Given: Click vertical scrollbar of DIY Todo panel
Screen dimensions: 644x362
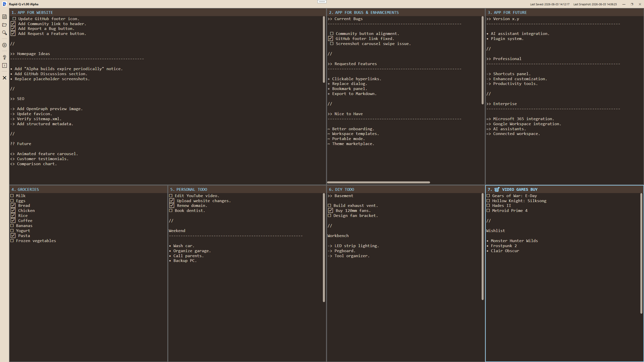Looking at the screenshot, I should (482, 247).
